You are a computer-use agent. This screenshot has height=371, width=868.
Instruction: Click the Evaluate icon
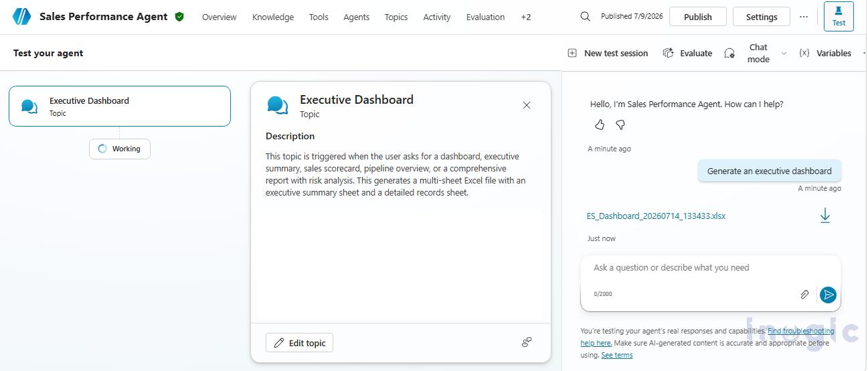point(668,53)
